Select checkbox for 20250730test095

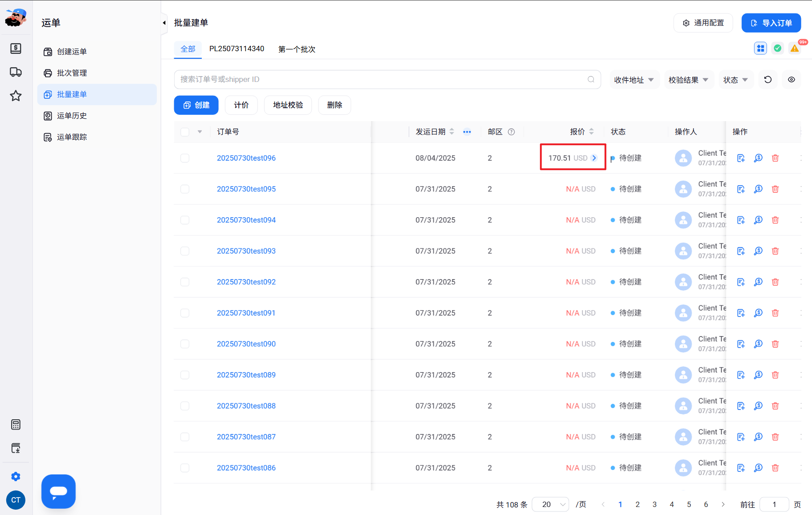pos(185,189)
